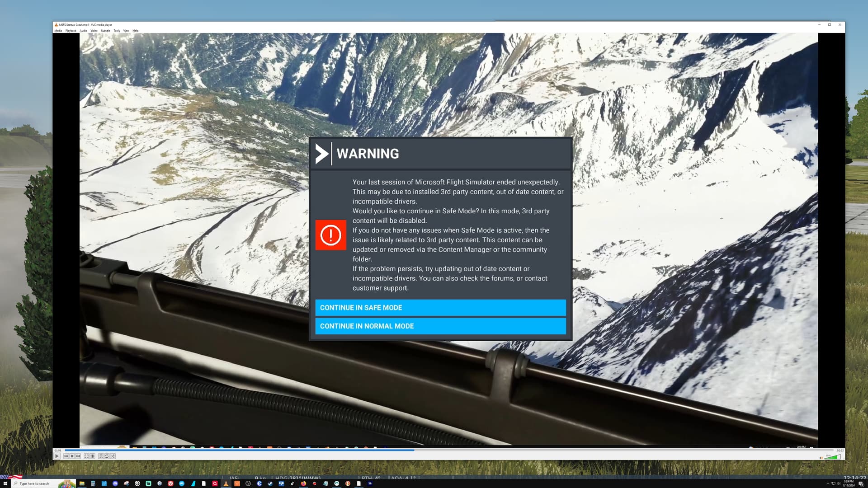Image resolution: width=868 pixels, height=488 pixels.
Task: Open the Audio menu
Action: coord(83,31)
